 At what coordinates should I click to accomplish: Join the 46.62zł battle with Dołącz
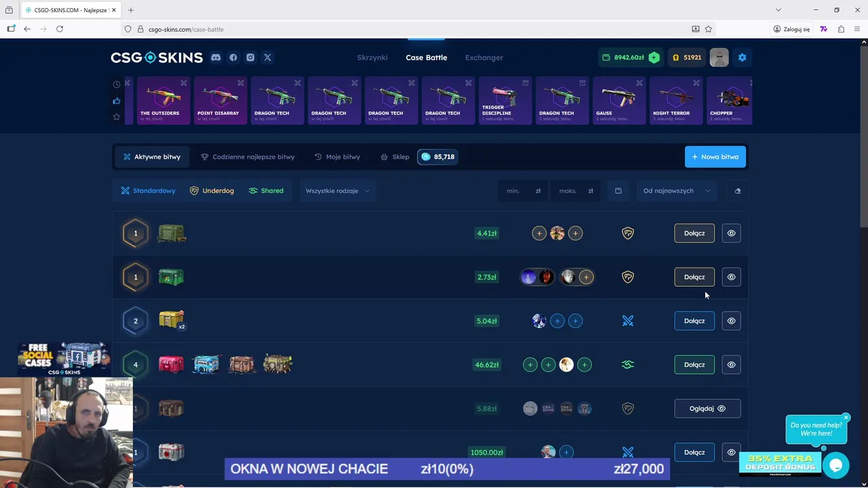pos(694,365)
